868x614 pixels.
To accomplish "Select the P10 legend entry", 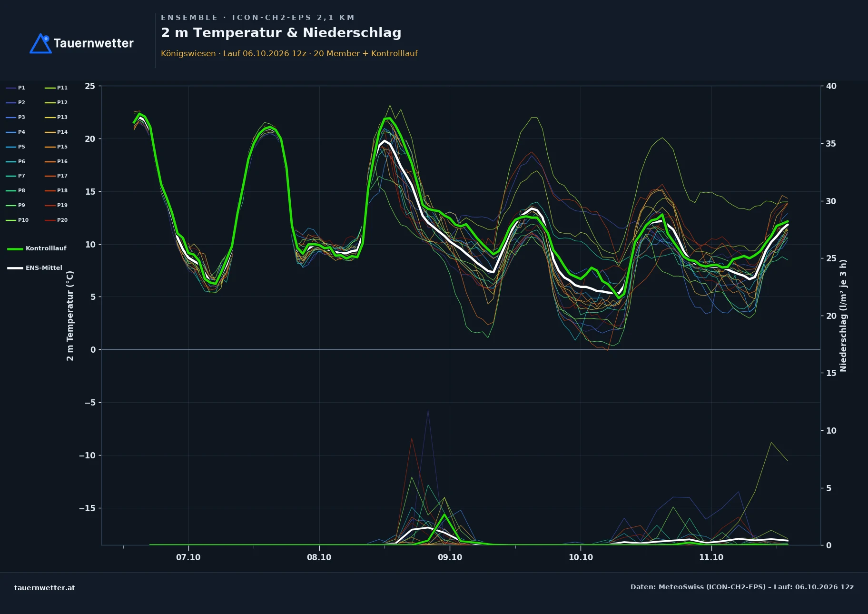I will [x=17, y=220].
